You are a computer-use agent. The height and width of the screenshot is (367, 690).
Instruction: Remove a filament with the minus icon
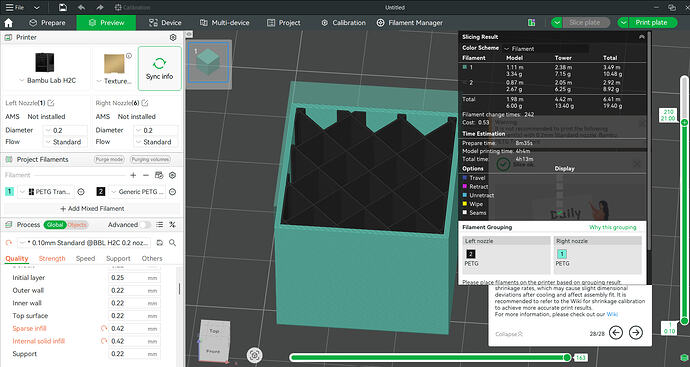146,175
